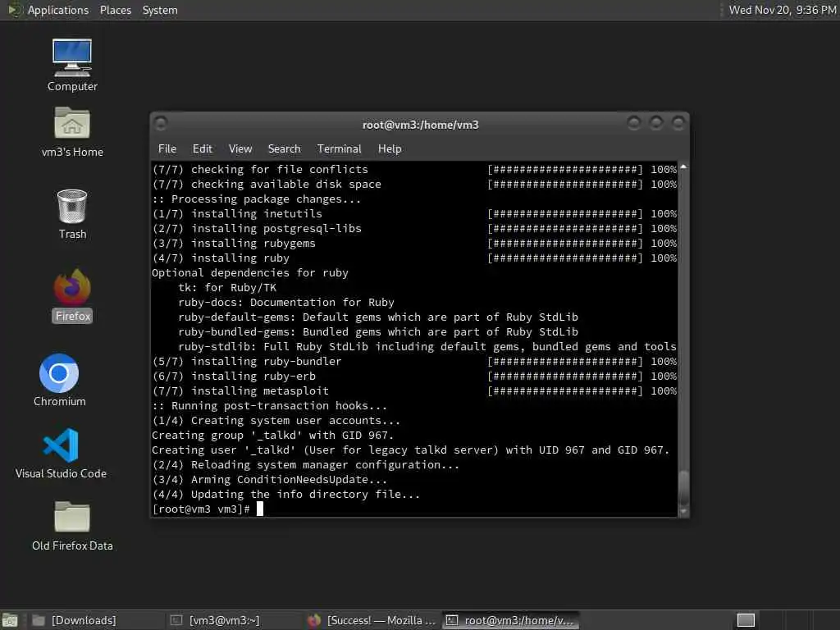This screenshot has height=630, width=840.
Task: Click 'tk: for Ruby/TK' line
Action: [x=227, y=288]
